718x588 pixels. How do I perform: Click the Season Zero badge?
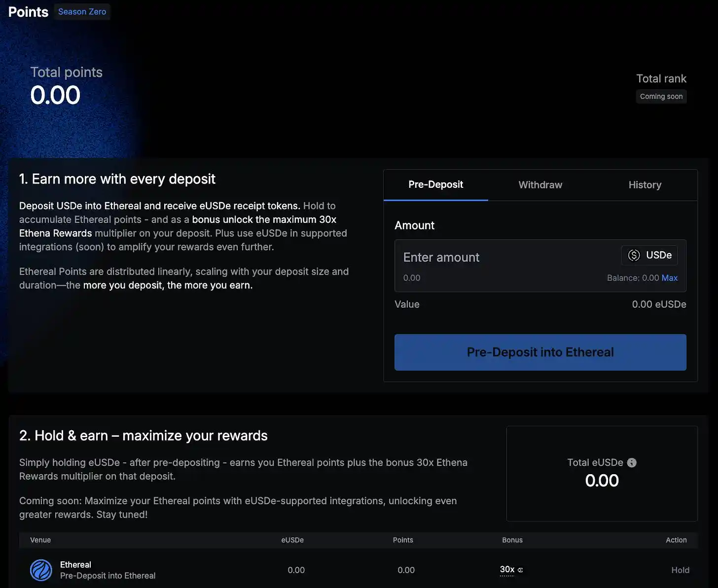(82, 12)
